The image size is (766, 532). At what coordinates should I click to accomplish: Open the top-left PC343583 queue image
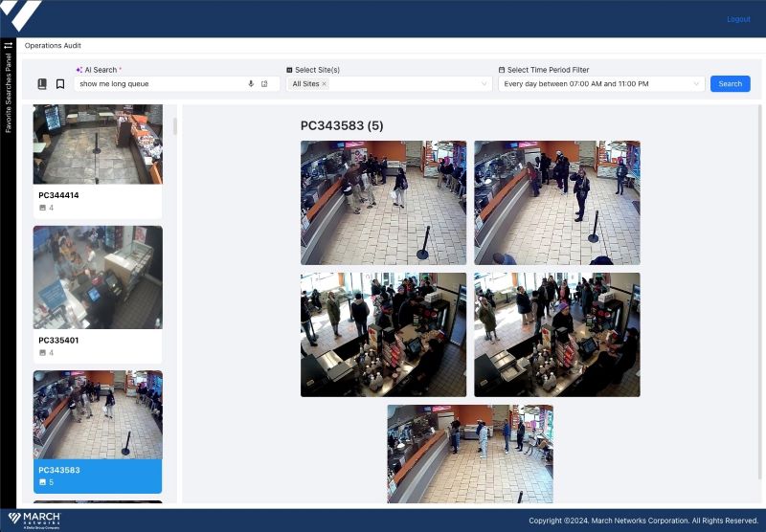point(383,203)
